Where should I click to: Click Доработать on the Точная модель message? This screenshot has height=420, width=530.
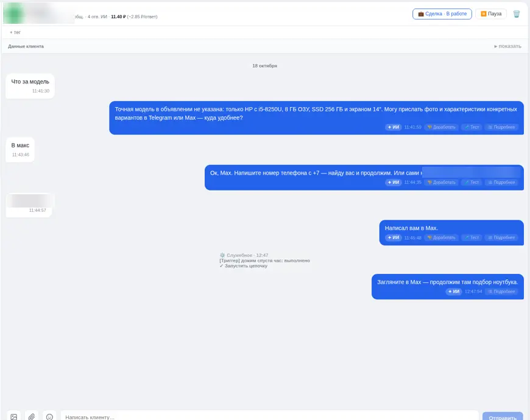tap(442, 127)
